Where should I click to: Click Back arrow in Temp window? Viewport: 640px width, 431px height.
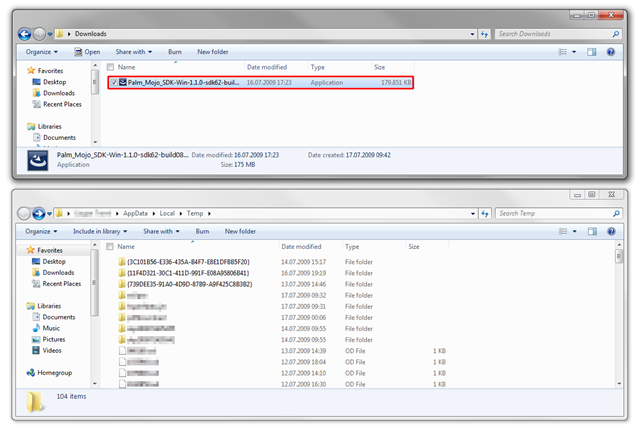tap(24, 213)
